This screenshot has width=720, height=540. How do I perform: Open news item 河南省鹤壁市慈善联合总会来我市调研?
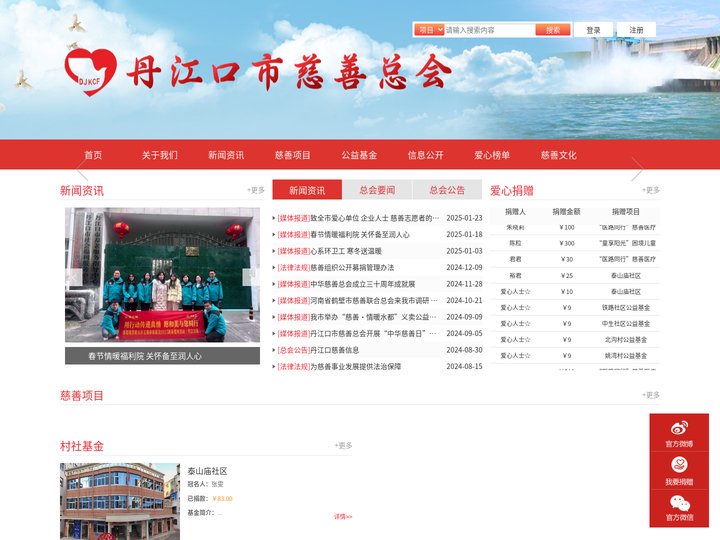tap(374, 301)
